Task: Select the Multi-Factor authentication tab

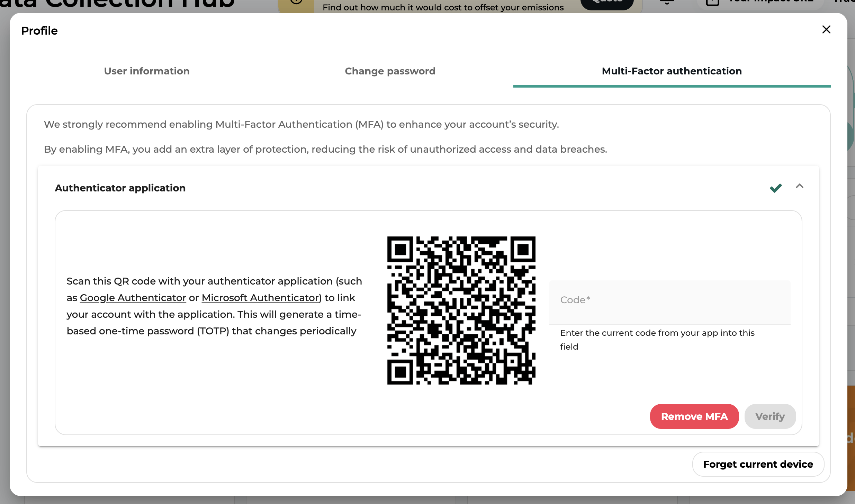Action: (672, 71)
